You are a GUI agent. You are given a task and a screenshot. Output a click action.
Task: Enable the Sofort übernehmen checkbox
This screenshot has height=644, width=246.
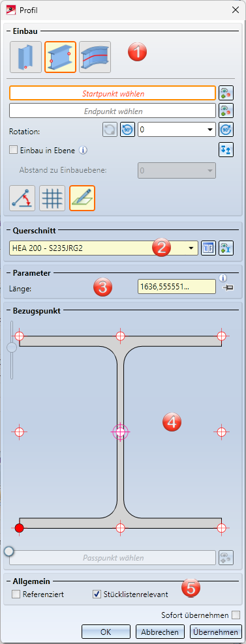click(x=236, y=615)
